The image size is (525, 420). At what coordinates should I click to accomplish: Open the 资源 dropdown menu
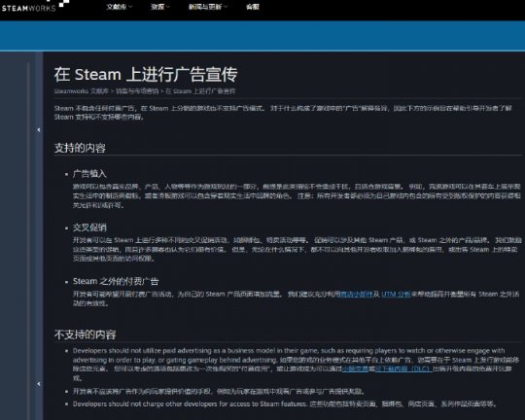point(160,7)
